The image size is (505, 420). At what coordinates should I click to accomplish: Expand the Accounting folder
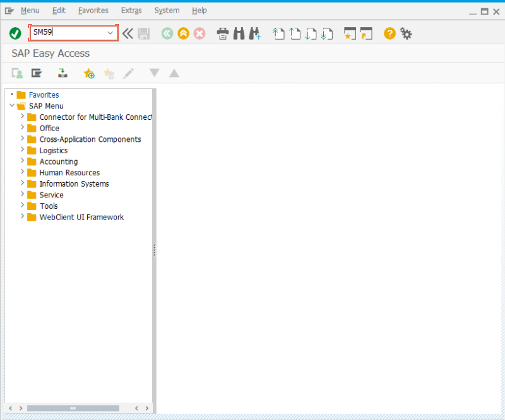tap(22, 161)
